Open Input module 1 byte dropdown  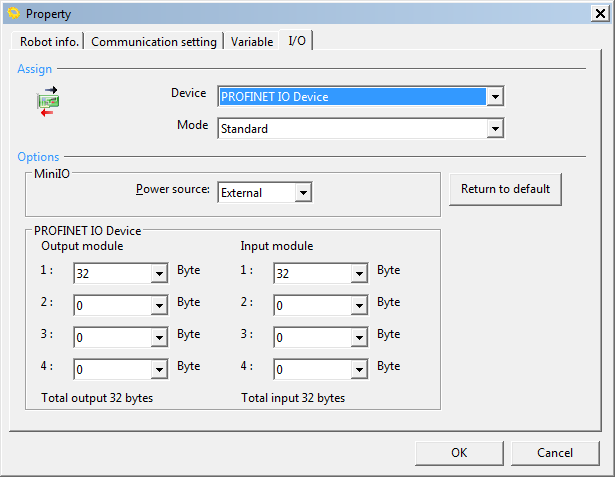click(x=358, y=274)
